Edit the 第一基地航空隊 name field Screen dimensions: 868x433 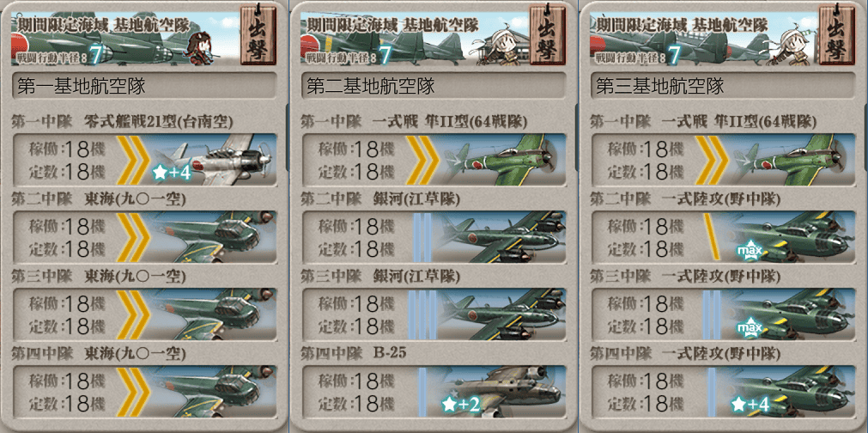pyautogui.click(x=144, y=86)
